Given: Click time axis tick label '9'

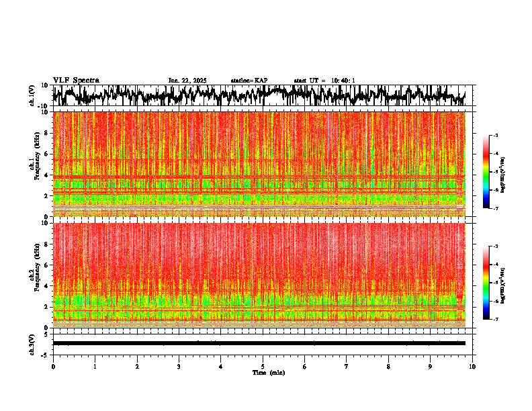Looking at the screenshot, I should pyautogui.click(x=430, y=367).
